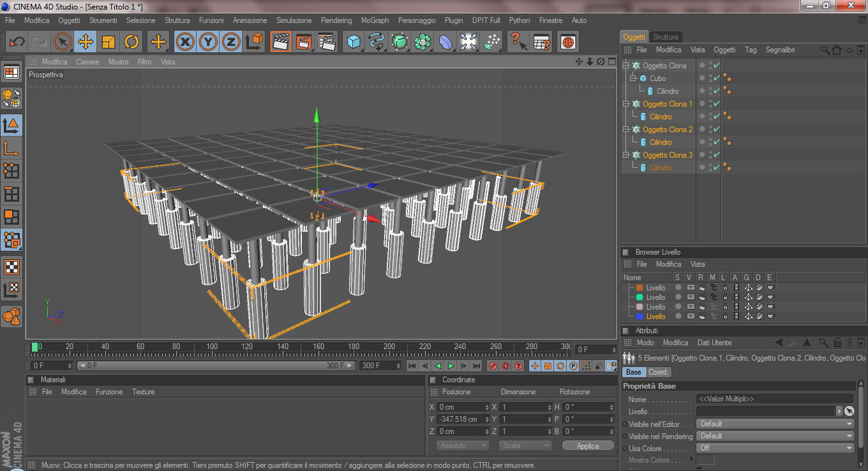
Task: Click the Undo arrow icon
Action: point(17,42)
